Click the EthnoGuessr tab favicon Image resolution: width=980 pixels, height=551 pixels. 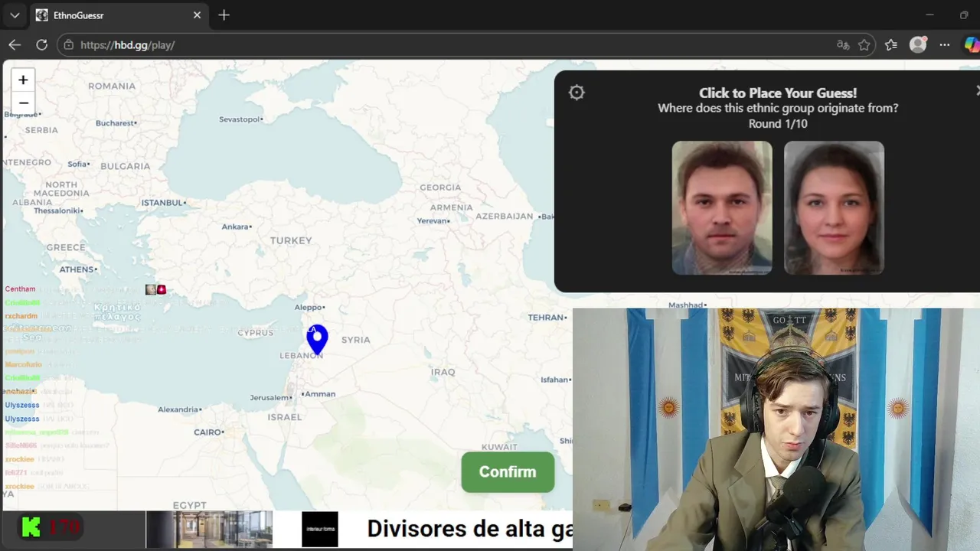click(x=41, y=15)
